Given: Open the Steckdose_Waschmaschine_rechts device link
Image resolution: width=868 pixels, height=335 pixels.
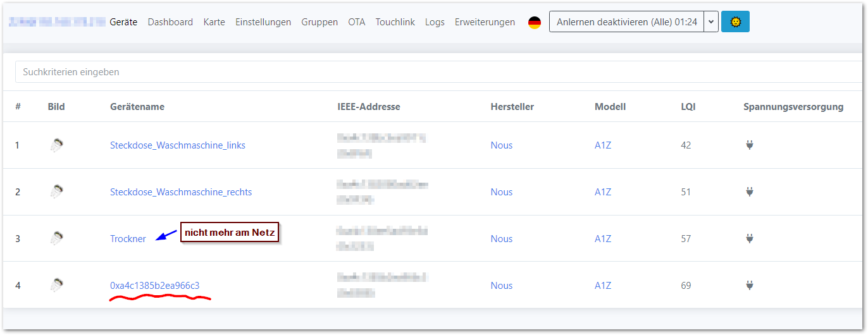Looking at the screenshot, I should click(x=181, y=192).
